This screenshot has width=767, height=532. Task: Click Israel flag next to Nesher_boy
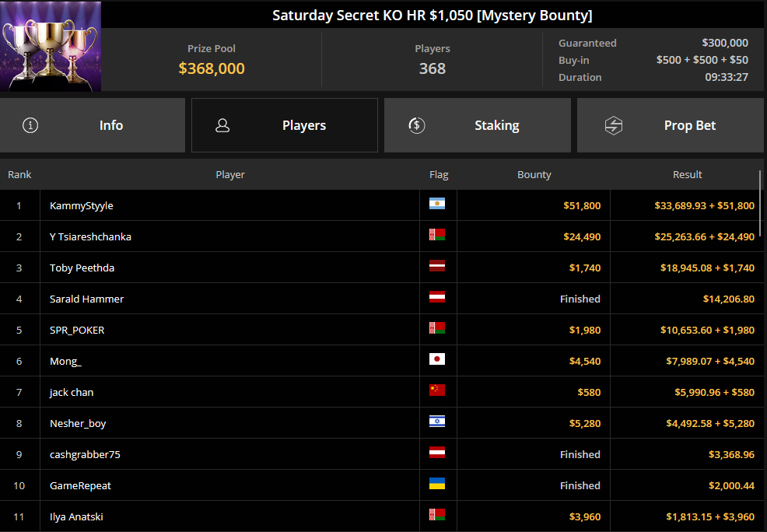(437, 421)
